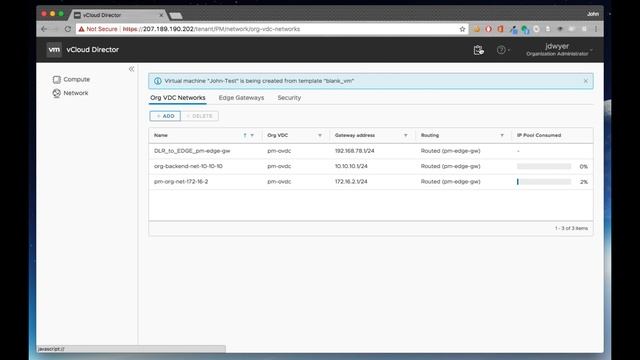Open the Routing column filter
640x360 pixels.
point(502,135)
